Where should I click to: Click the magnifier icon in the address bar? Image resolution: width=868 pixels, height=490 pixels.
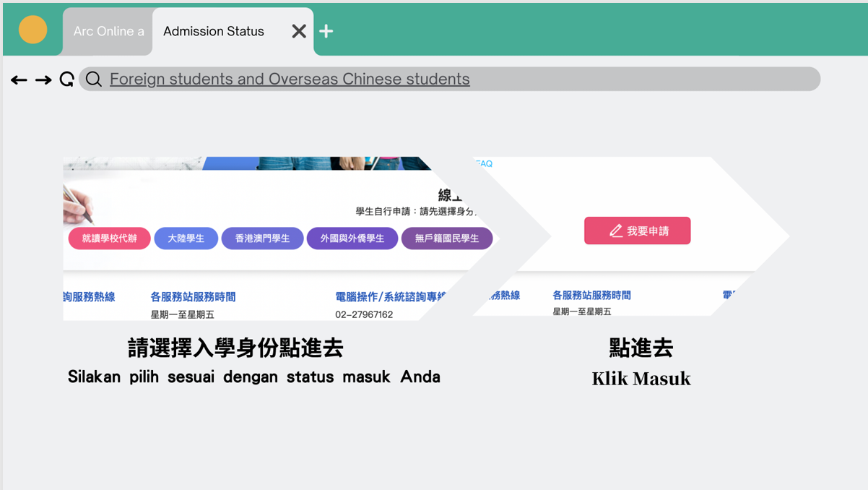pos(93,79)
